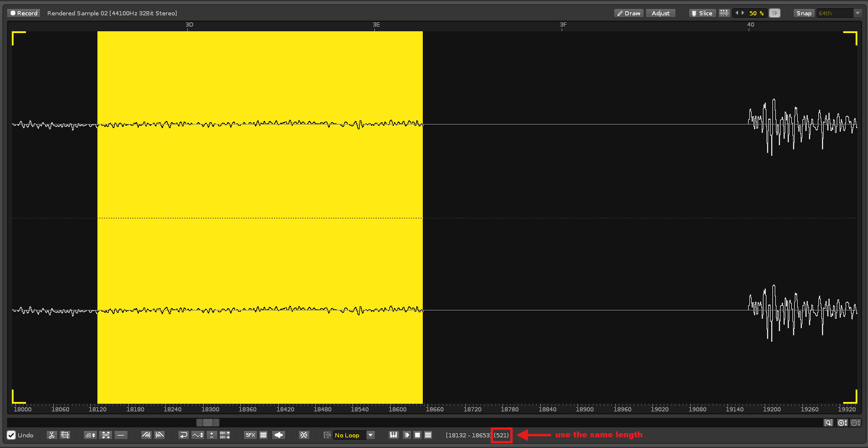Increase slice sensitivity with right arrow
868x448 pixels.
click(743, 13)
